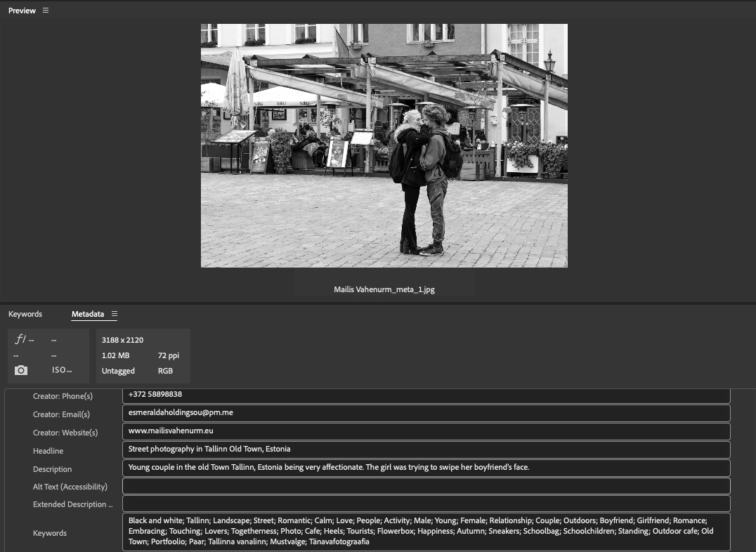Click the Creator Email(s) field

426,412
